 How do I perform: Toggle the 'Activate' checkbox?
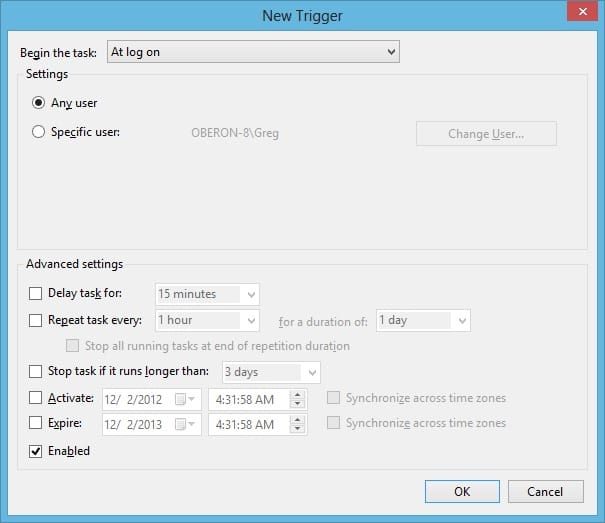point(36,398)
